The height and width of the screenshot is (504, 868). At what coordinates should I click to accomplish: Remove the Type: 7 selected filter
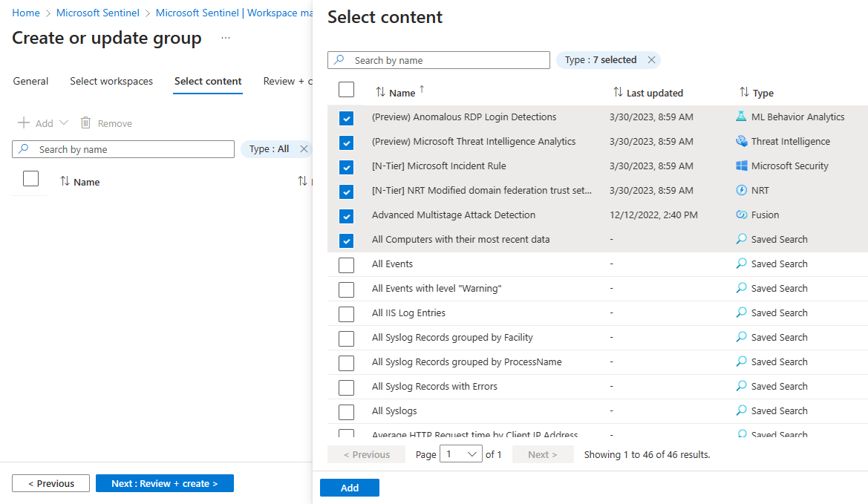pyautogui.click(x=651, y=60)
